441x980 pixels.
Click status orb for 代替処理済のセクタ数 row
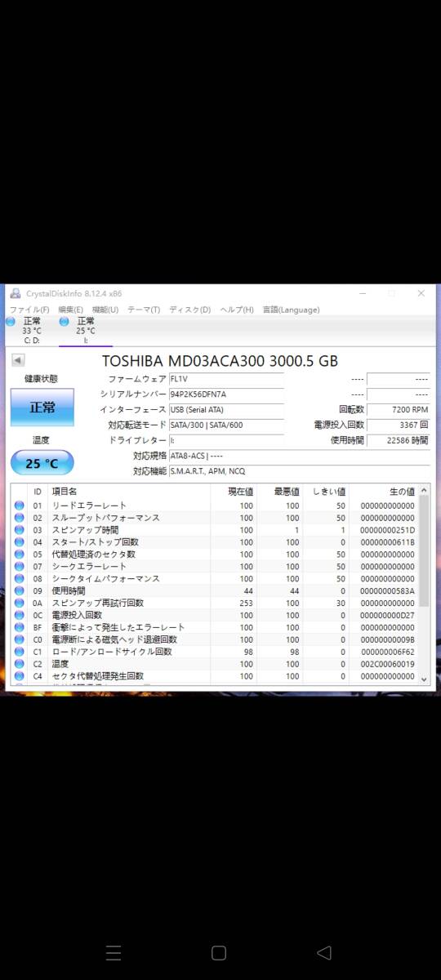coord(20,555)
